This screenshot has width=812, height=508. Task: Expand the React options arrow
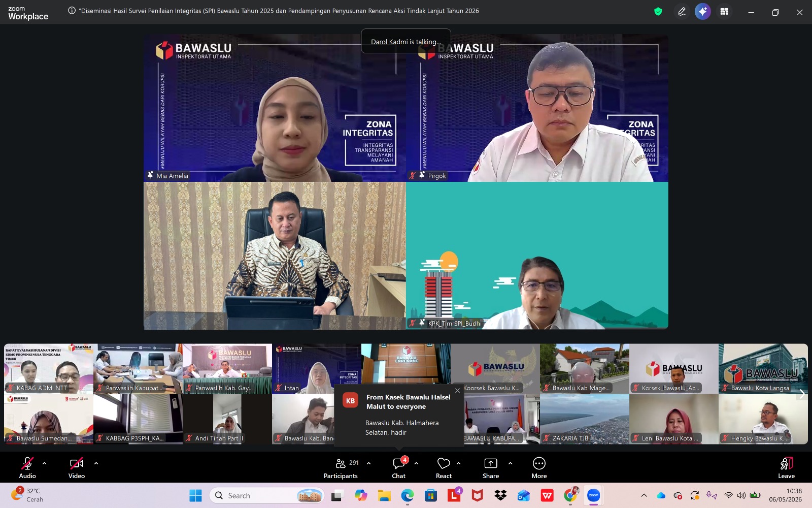coord(459,463)
